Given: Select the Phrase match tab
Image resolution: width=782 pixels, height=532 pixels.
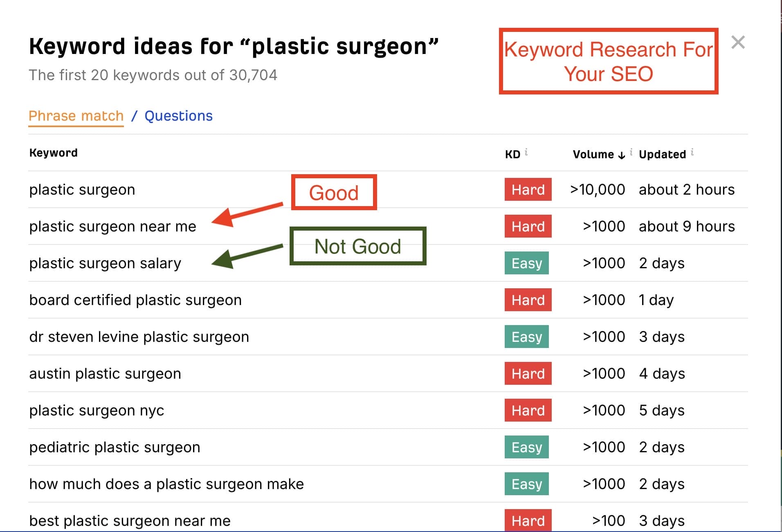Looking at the screenshot, I should coord(76,116).
